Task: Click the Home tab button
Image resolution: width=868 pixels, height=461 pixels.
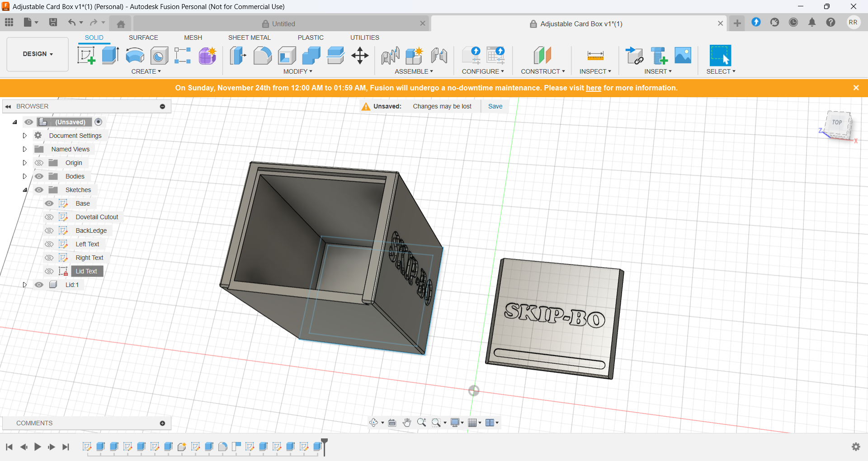Action: 121,24
